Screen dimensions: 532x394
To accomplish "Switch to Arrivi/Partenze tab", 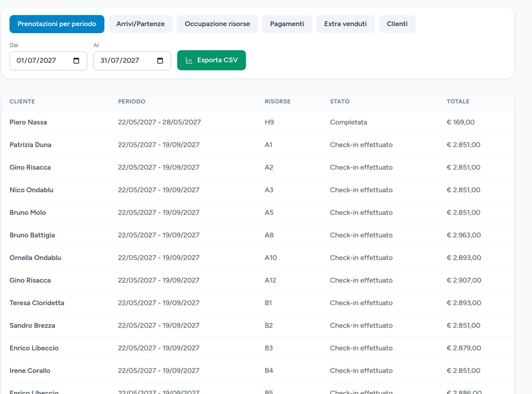I will click(141, 24).
